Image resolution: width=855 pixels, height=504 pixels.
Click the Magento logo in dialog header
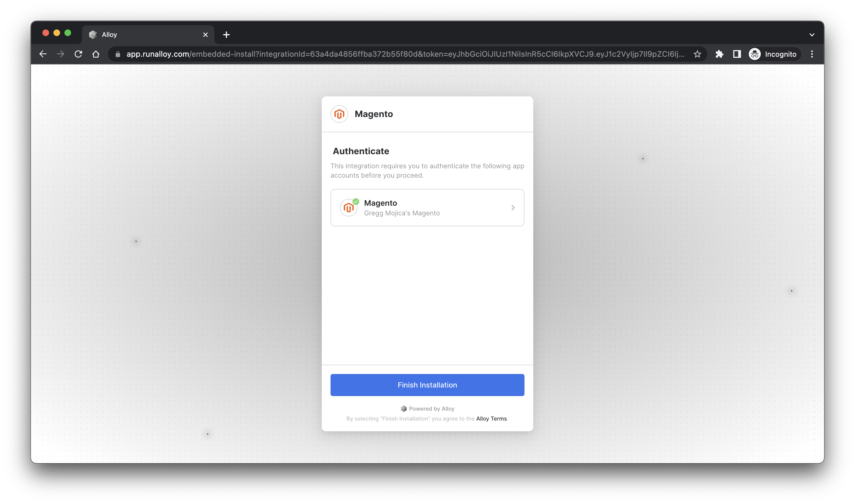339,114
